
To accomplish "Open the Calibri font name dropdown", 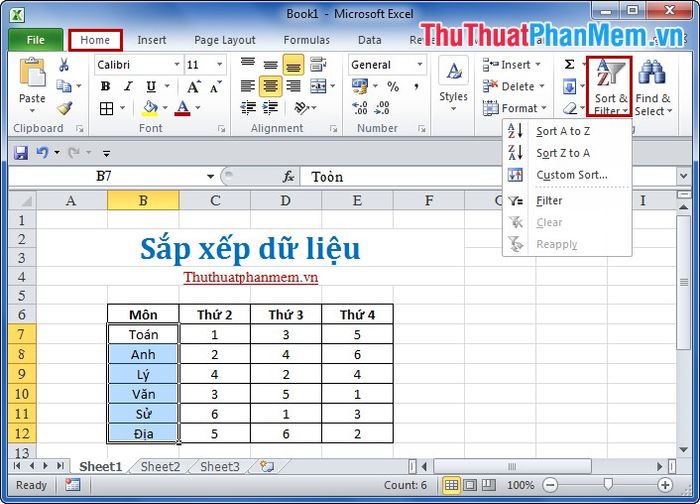I will [x=177, y=64].
